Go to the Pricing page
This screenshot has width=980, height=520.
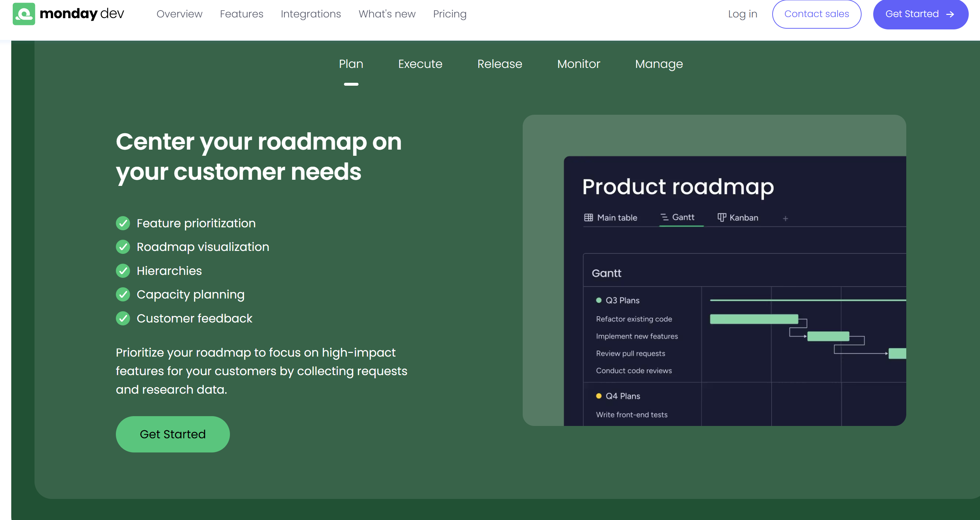pyautogui.click(x=450, y=14)
